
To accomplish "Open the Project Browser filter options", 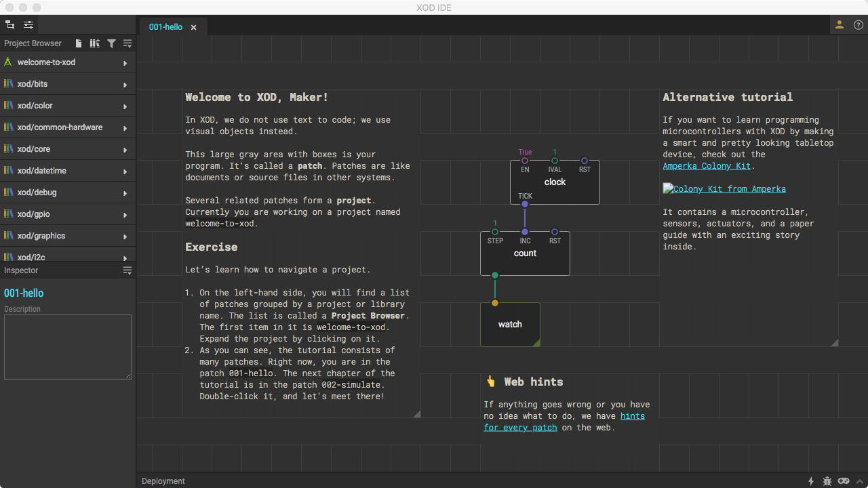I will point(111,43).
